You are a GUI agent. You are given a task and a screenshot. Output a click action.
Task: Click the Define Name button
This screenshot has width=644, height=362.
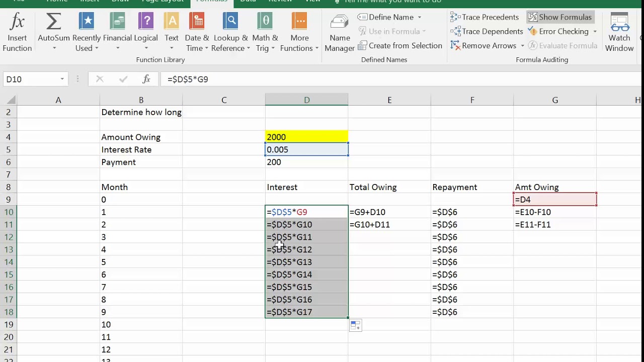point(386,17)
